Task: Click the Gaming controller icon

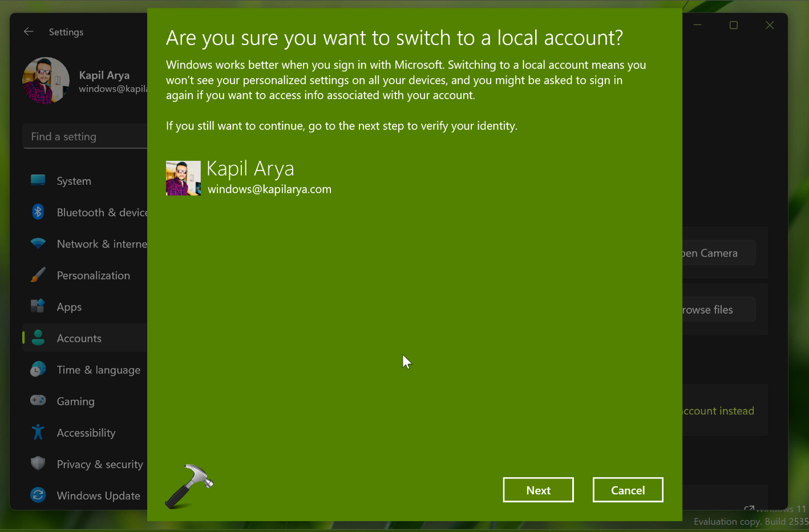Action: 38,401
